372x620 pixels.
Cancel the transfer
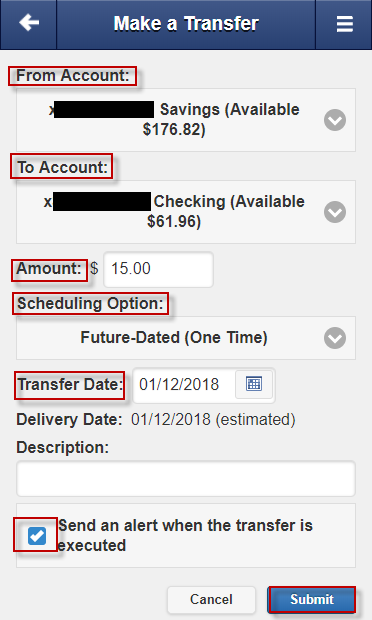[x=211, y=599]
